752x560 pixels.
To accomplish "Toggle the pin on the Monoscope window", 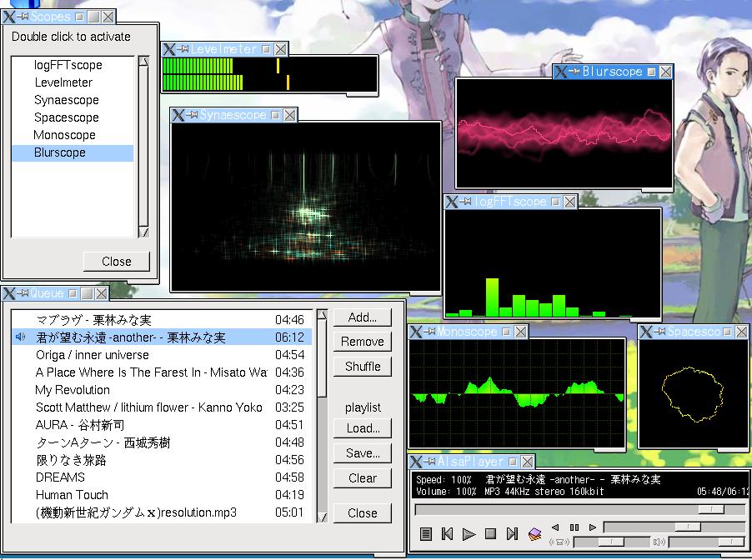I will (x=429, y=332).
